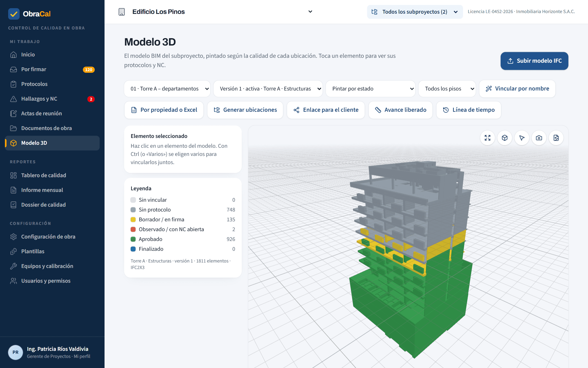Viewport: 588px width, 368px height.
Task: Click Generar ubicaciones button
Action: click(245, 110)
